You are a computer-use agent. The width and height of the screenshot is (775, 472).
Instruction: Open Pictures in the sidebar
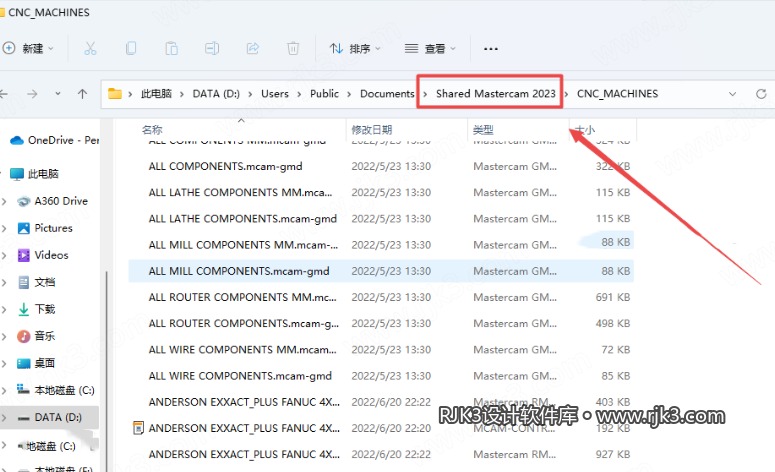tap(45, 228)
